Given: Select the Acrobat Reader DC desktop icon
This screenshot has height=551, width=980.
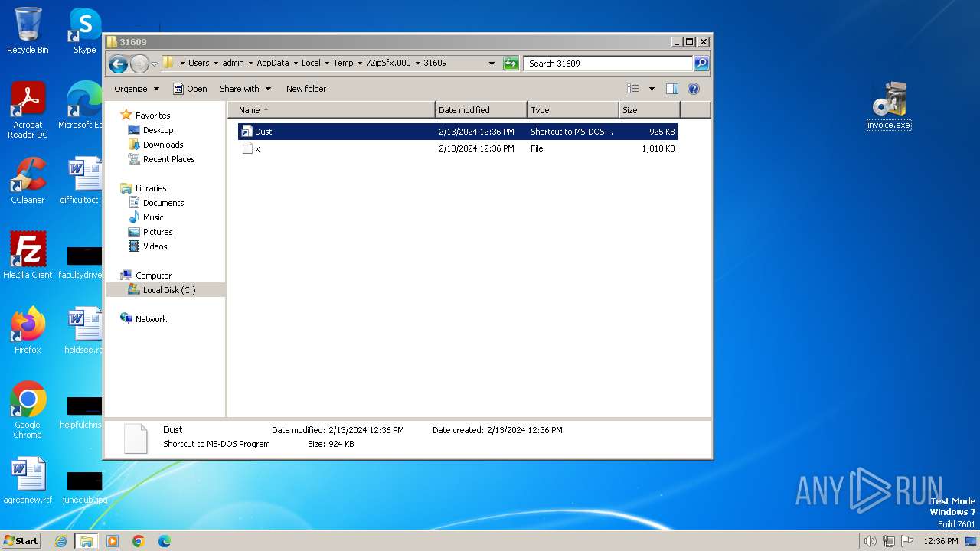Looking at the screenshot, I should click(x=28, y=110).
